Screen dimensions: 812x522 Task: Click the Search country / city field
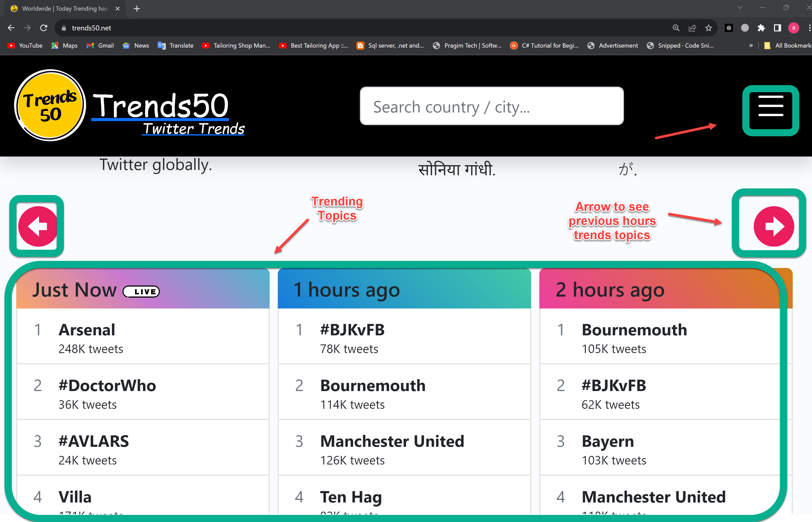point(491,106)
